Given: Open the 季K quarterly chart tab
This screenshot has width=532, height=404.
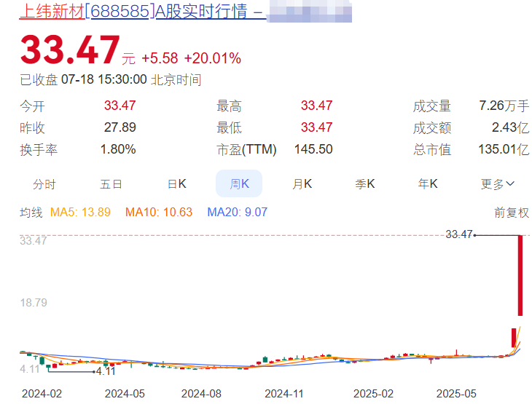Looking at the screenshot, I should (x=364, y=184).
